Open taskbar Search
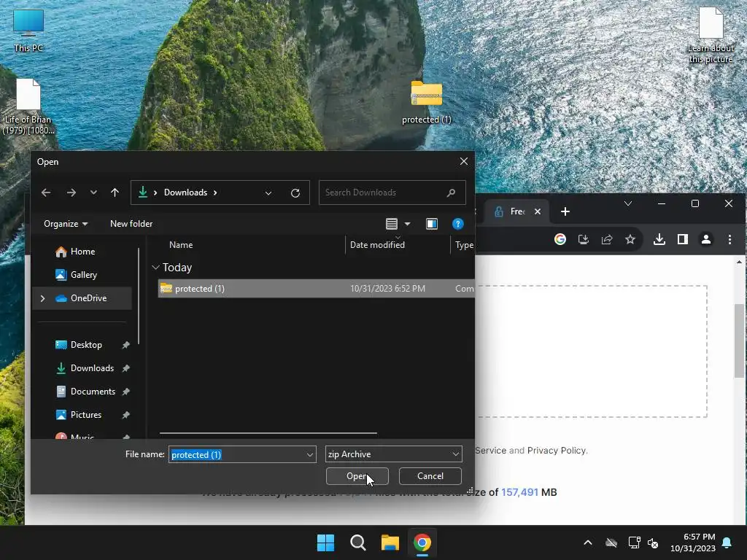Screen dimensions: 747x560 [x=357, y=542]
